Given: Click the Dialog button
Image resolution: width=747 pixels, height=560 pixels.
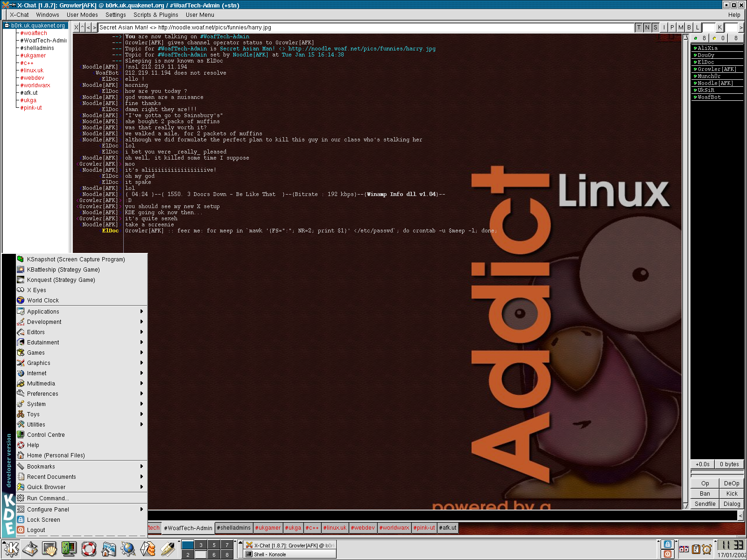Looking at the screenshot, I should click(x=732, y=504).
